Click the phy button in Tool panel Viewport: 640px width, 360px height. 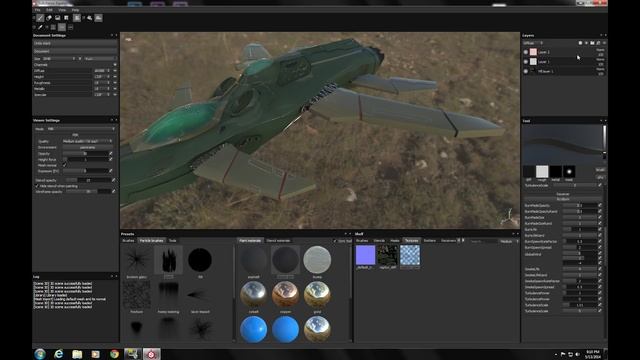pyautogui.click(x=600, y=178)
